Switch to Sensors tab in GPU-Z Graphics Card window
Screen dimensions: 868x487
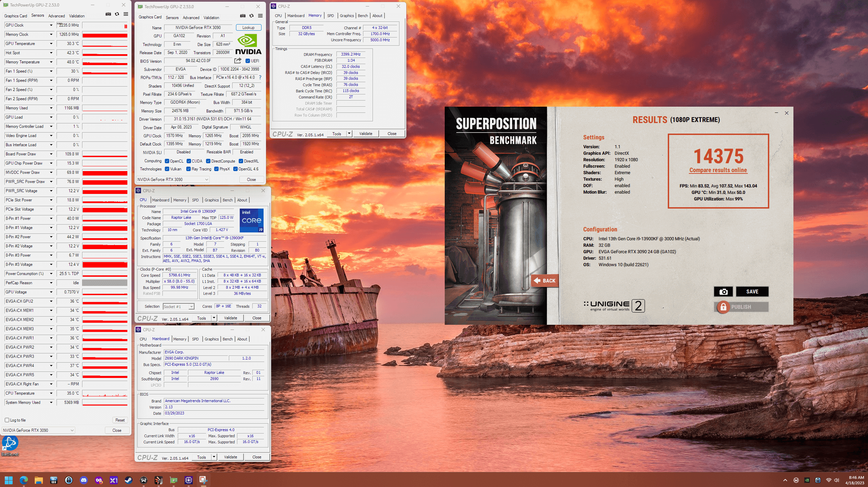172,18
